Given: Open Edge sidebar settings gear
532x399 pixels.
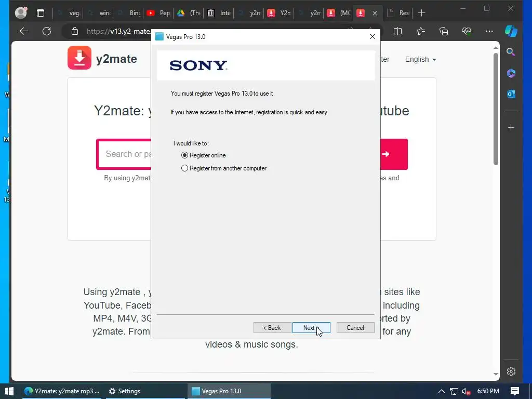Looking at the screenshot, I should (511, 371).
